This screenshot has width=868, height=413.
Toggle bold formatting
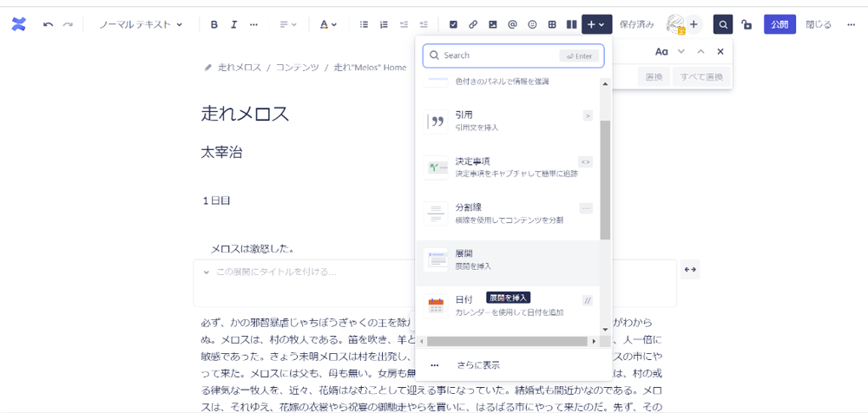[214, 24]
